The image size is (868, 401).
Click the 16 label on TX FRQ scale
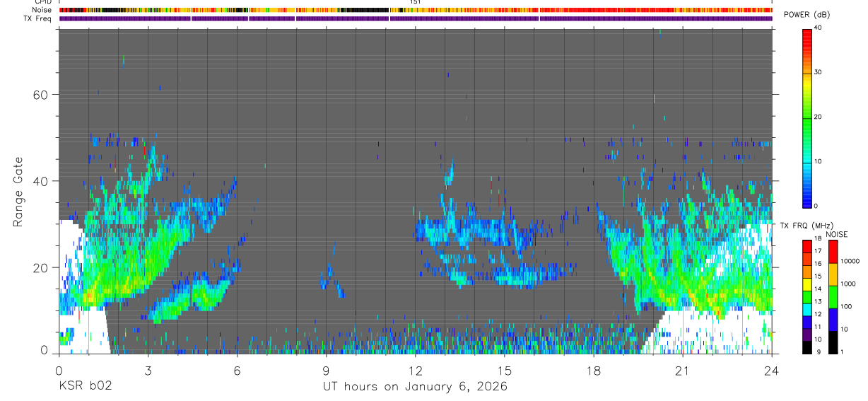817,264
